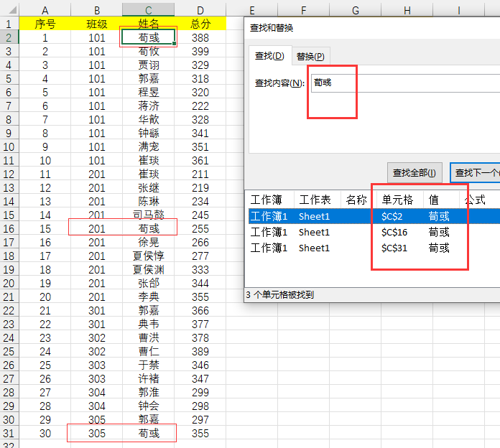Select column C header in spreadsheet

149,9
